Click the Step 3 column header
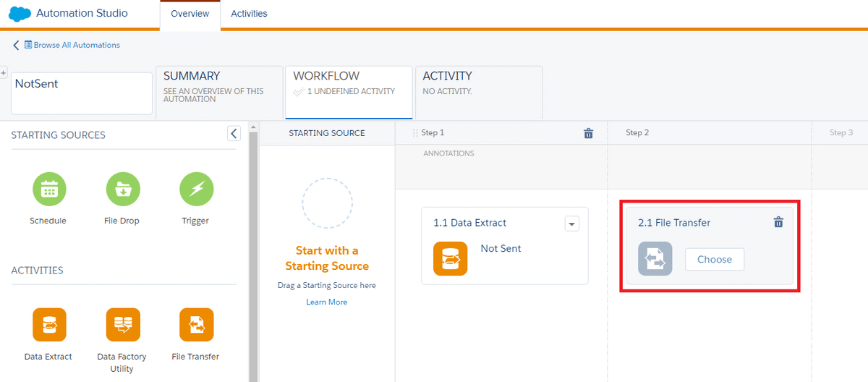 tap(841, 133)
